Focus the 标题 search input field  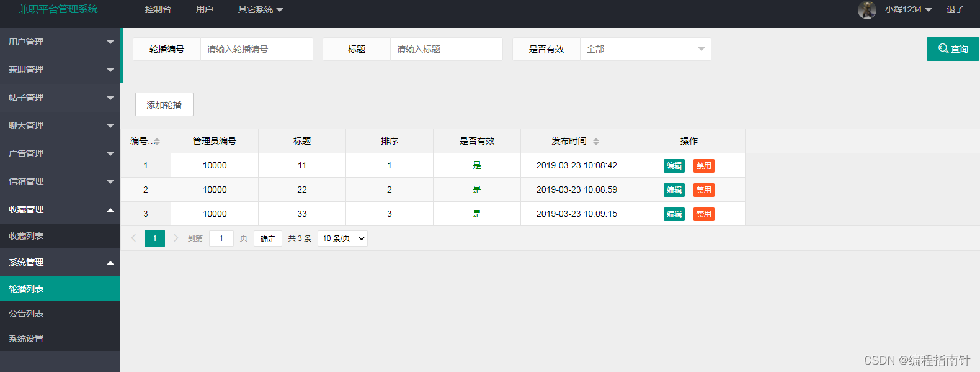pos(447,49)
